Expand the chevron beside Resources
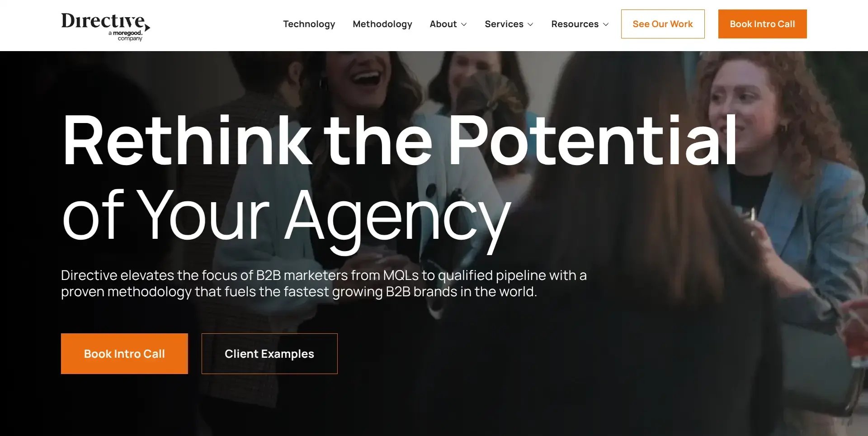The image size is (868, 436). [606, 24]
